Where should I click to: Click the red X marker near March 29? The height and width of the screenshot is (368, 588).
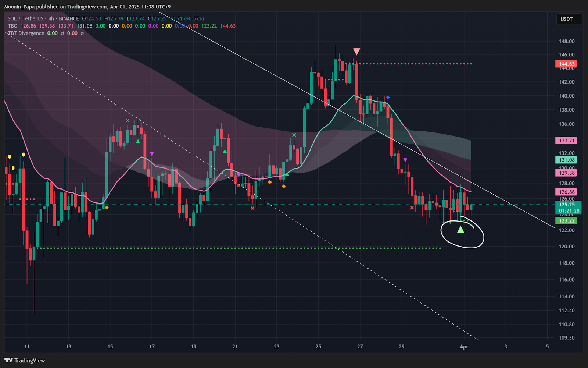(412, 208)
